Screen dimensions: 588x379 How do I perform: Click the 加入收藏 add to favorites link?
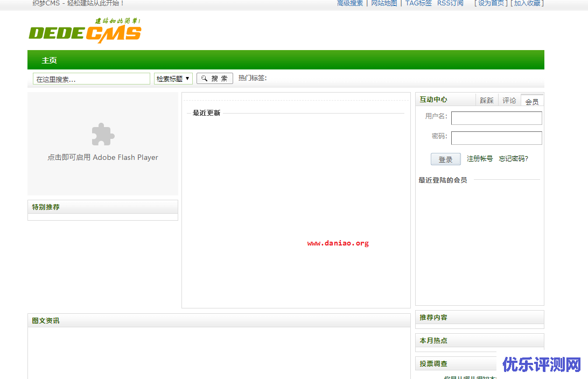[528, 3]
